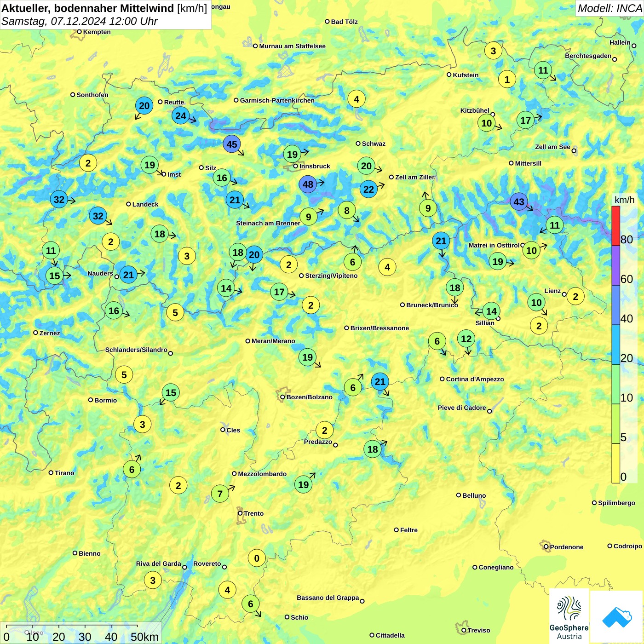This screenshot has width=644, height=644.
Task: Click the blue mountain logo beside GeoSphere
Action: point(617,617)
